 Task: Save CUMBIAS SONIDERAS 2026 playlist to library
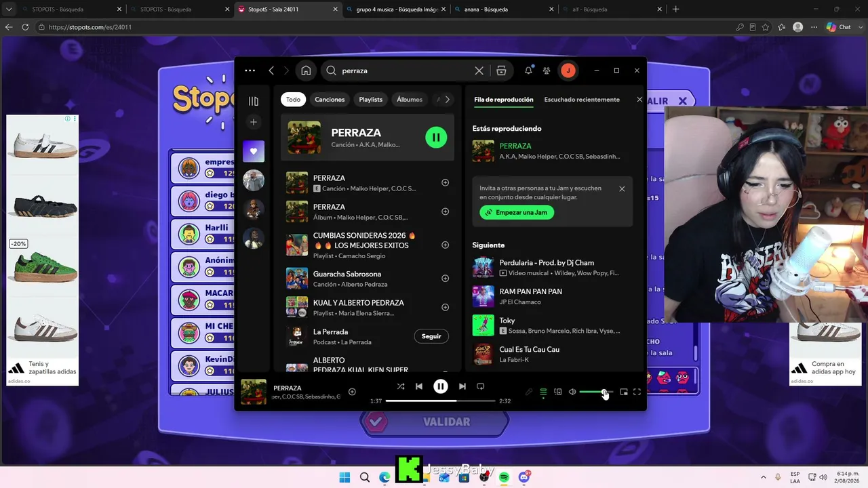pyautogui.click(x=446, y=245)
